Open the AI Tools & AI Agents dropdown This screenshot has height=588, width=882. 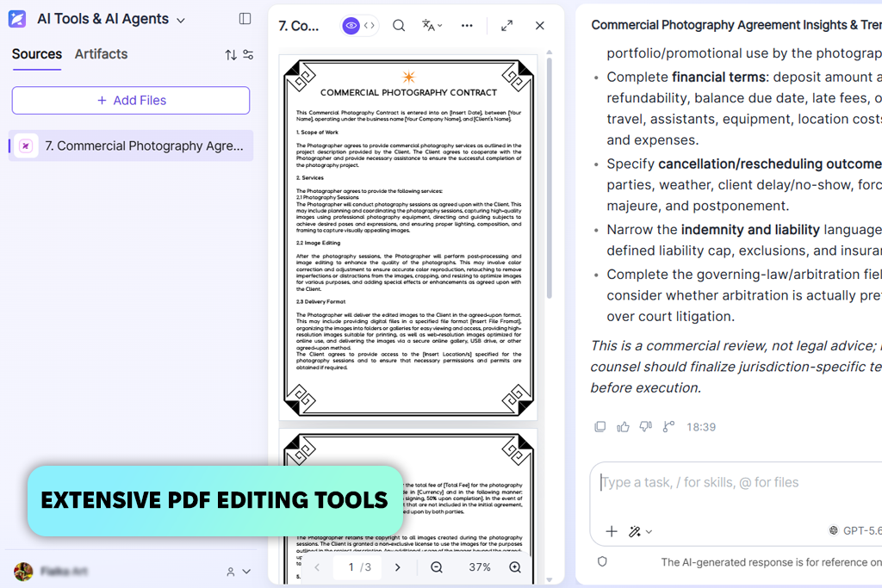coord(181,21)
